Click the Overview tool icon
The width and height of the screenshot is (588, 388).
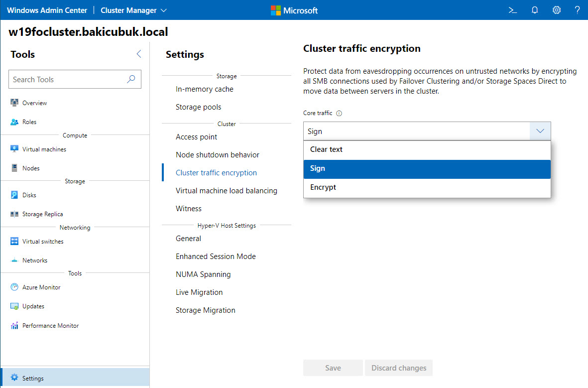(x=14, y=103)
